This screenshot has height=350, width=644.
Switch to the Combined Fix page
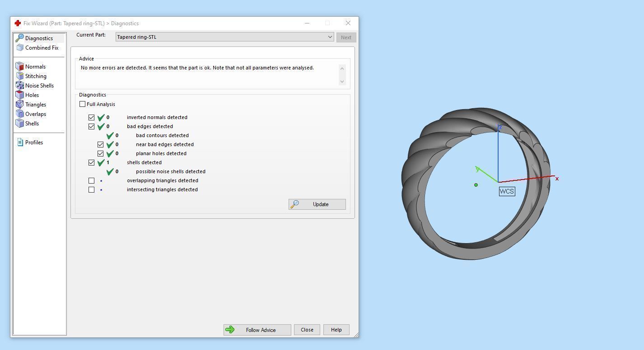pyautogui.click(x=42, y=48)
